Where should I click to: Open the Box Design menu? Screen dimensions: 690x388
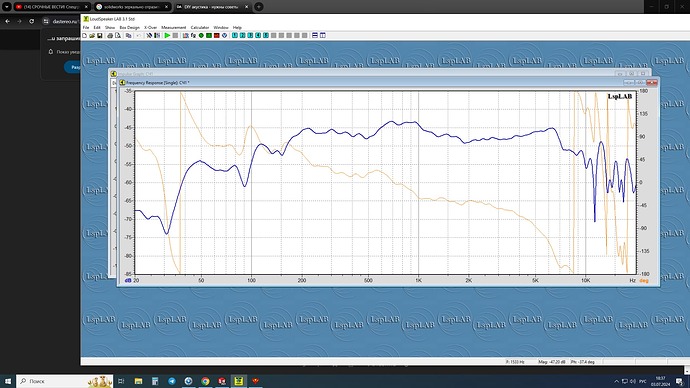129,27
